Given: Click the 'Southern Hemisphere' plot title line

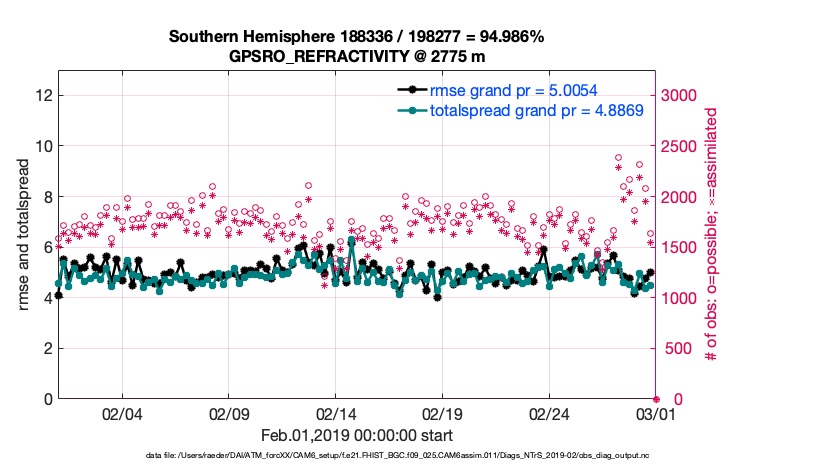Looking at the screenshot, I should pyautogui.click(x=356, y=37).
